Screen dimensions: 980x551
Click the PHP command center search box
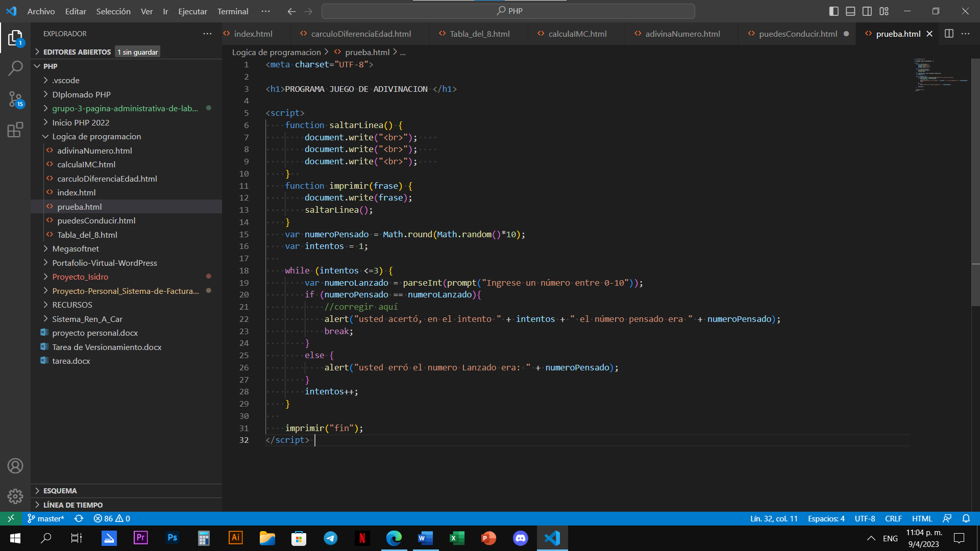point(508,11)
